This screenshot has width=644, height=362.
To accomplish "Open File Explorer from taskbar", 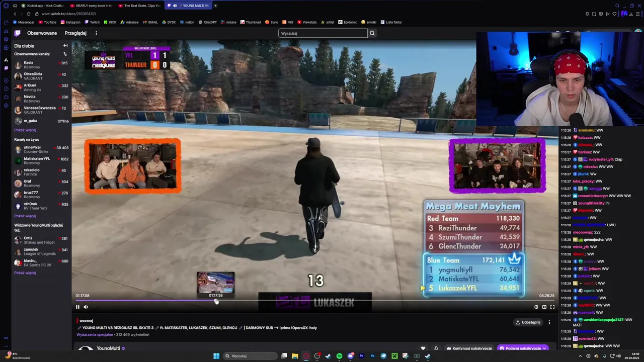I will click(x=295, y=356).
